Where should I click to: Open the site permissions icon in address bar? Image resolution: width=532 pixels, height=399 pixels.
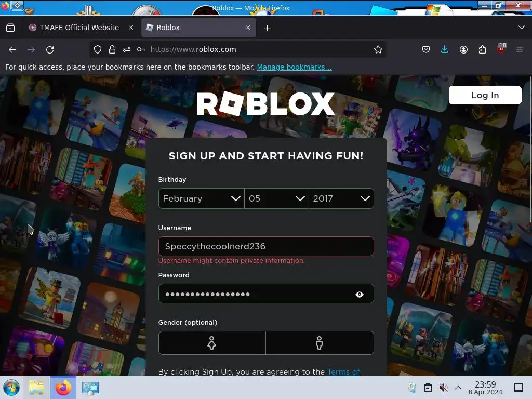pyautogui.click(x=127, y=49)
